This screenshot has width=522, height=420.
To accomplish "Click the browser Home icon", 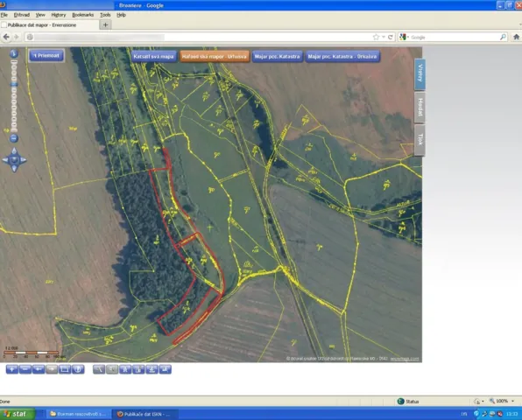I will click(517, 37).
